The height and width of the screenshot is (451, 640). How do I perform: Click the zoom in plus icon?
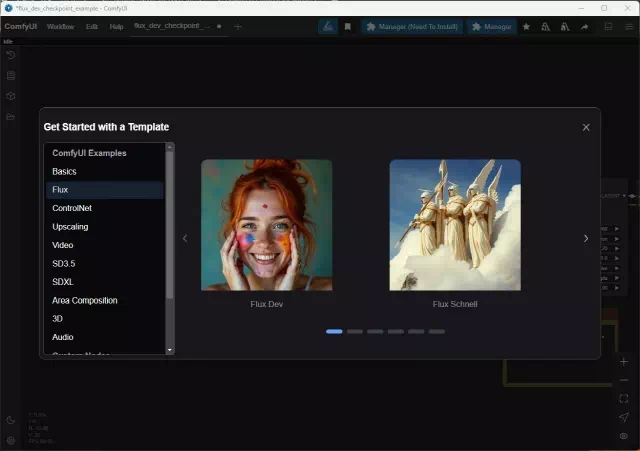(624, 361)
